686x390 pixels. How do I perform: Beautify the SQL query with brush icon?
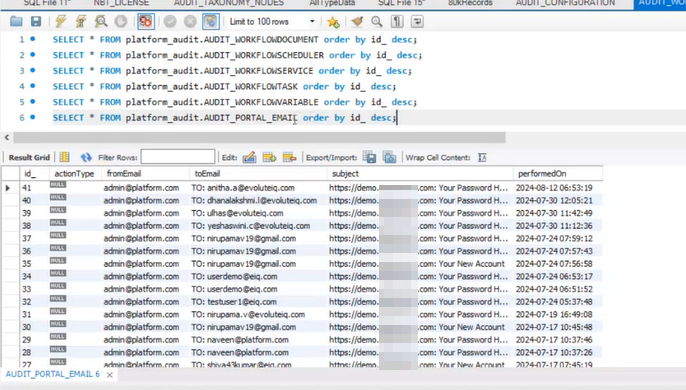[357, 21]
